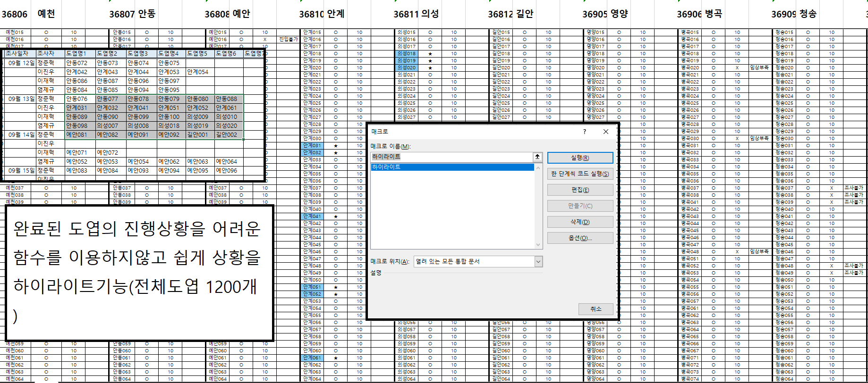
Task: Select cell 길안015 in 길안 column
Action: tap(501, 33)
